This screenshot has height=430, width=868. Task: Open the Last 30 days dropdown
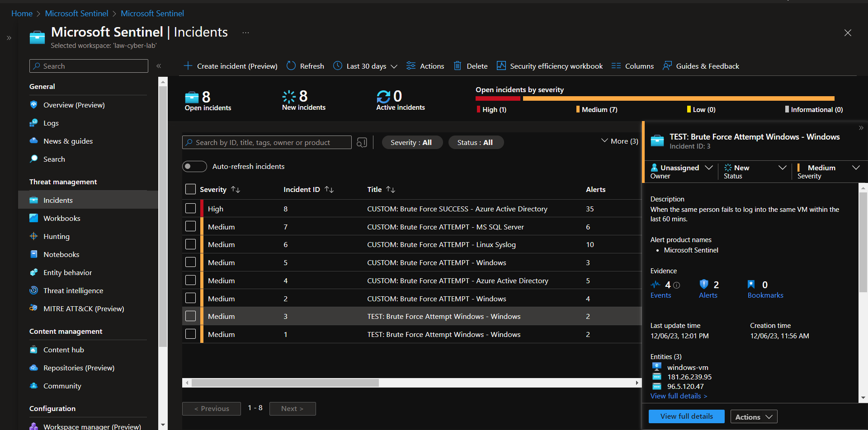[366, 66]
